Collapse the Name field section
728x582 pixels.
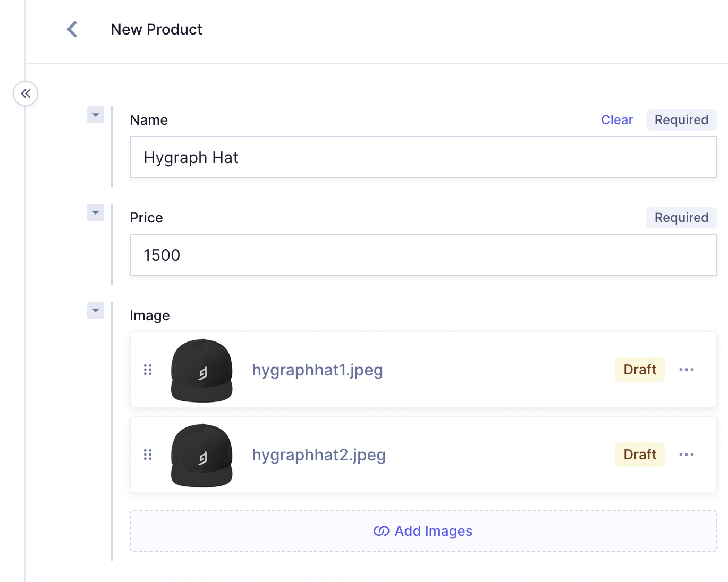pos(96,115)
